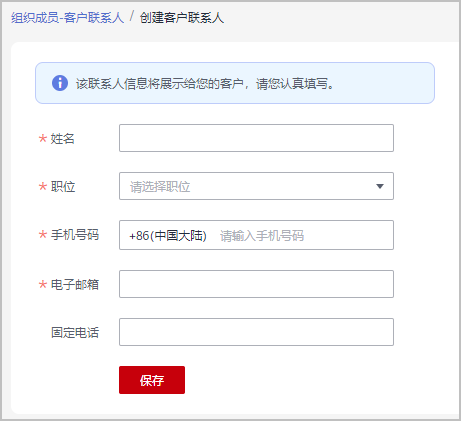Go back to 组织成员-客户联系人 breadcrumb

tap(67, 18)
